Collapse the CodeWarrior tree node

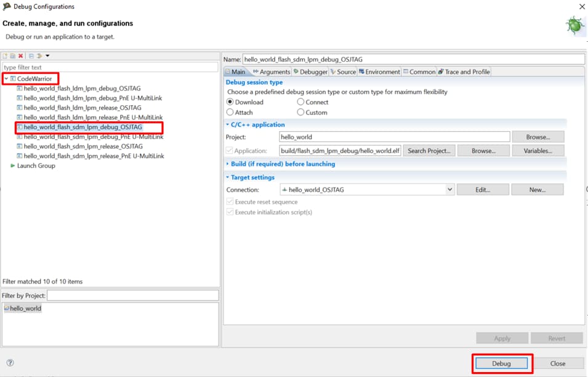point(6,79)
